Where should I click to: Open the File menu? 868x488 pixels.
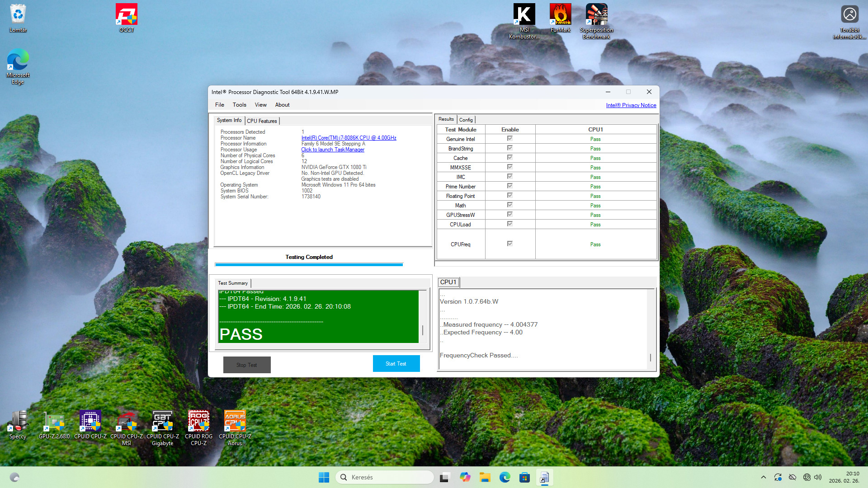click(x=219, y=105)
